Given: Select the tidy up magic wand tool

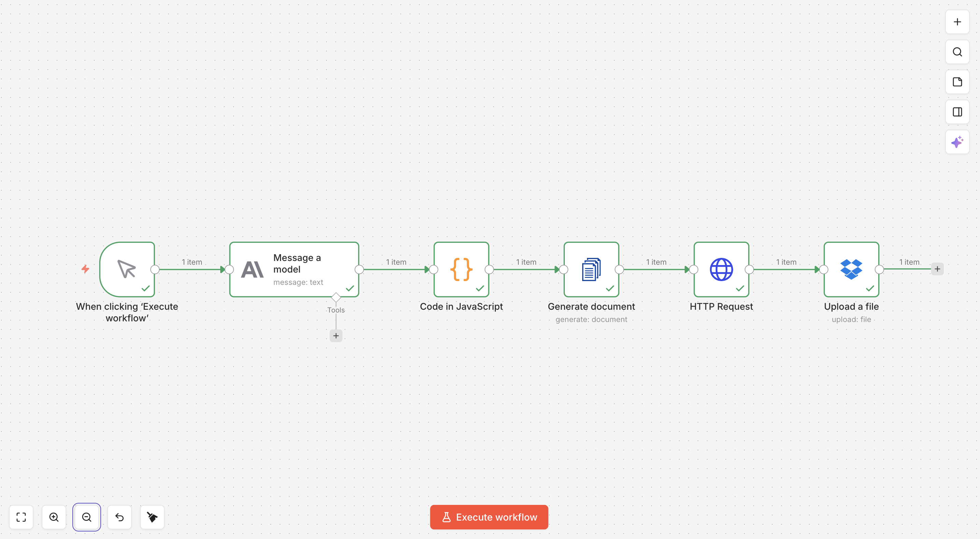Looking at the screenshot, I should click(152, 517).
